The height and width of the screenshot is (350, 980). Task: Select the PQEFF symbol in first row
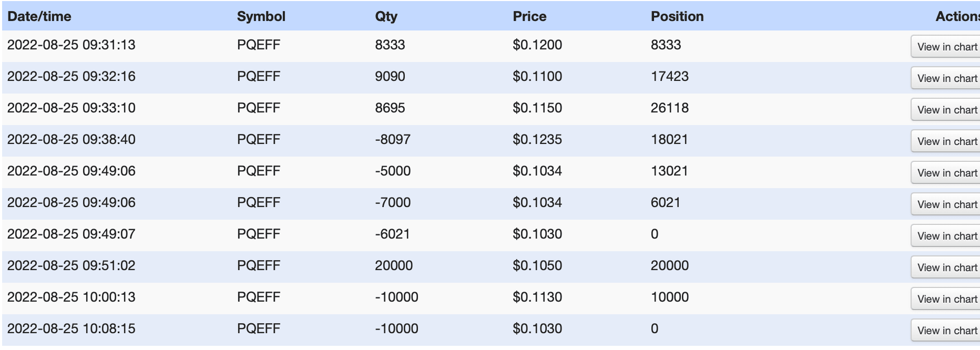258,45
